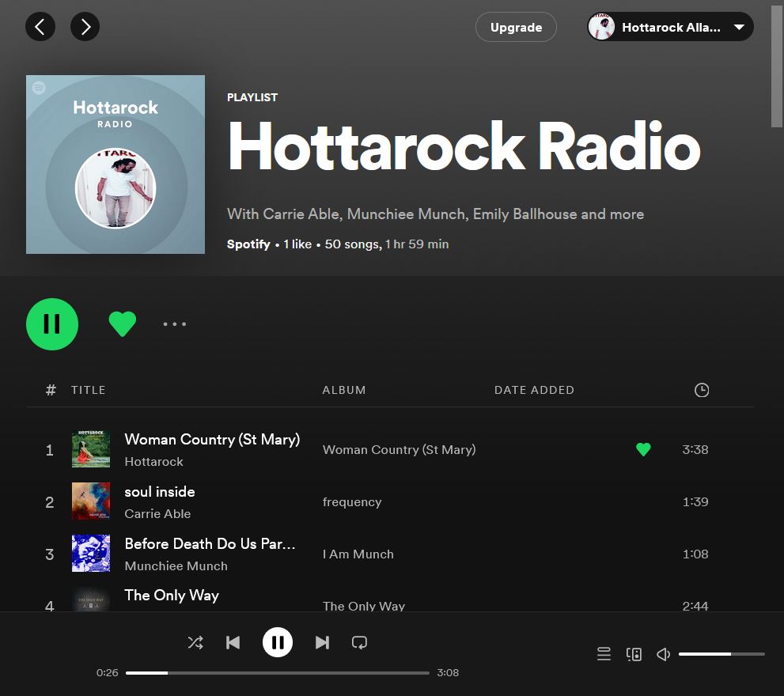Viewport: 784px width, 696px height.
Task: Click the 3:38 duration of track 1
Action: (x=695, y=449)
